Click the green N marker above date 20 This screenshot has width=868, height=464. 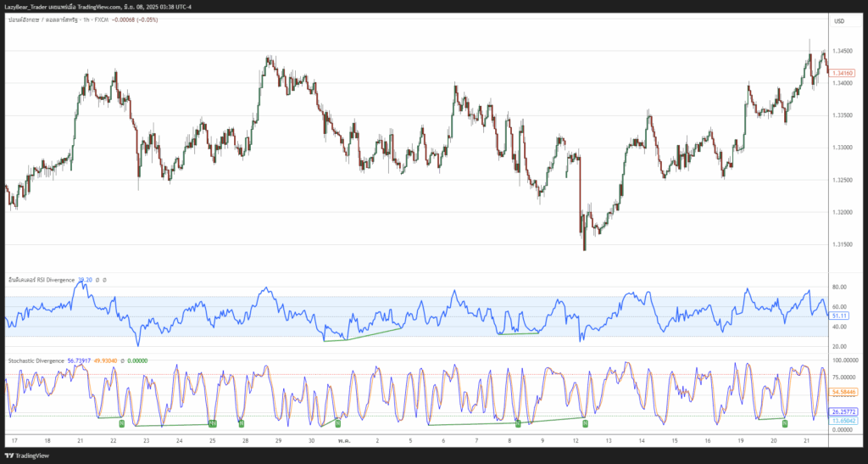tap(785, 422)
